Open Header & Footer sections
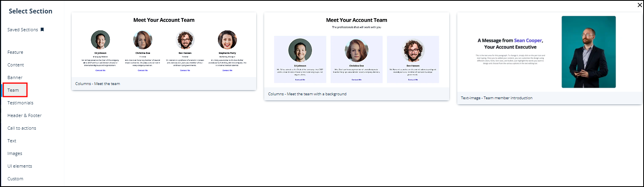 click(x=24, y=115)
